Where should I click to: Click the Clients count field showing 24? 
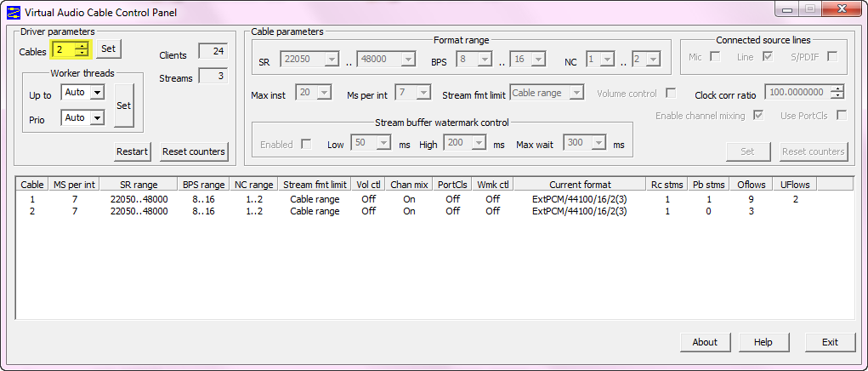tap(213, 52)
